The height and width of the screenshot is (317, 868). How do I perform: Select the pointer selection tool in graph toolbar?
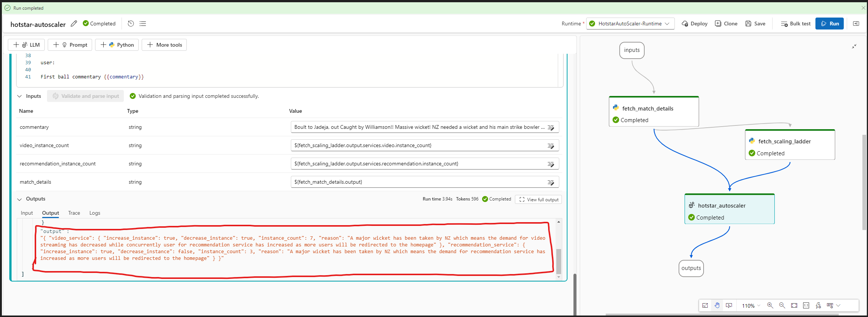(729, 305)
